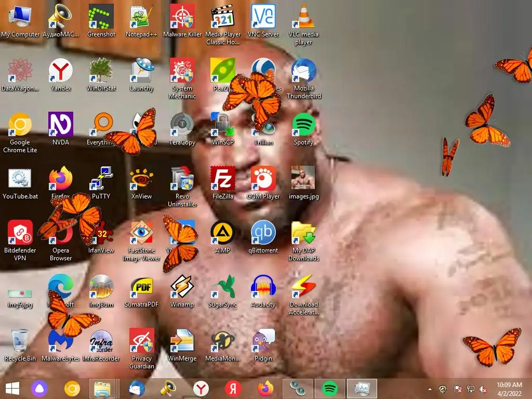
Task: Select the ImgBurn desktop icon
Action: pos(101,291)
